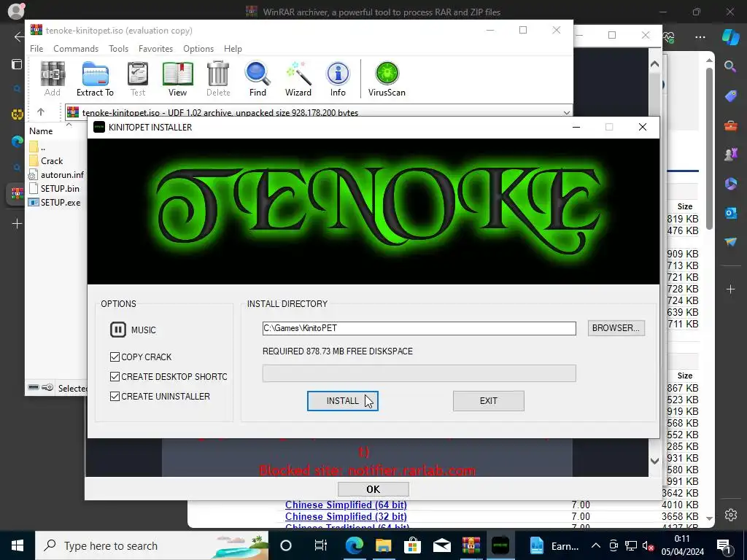
Task: Open the Mail app from the taskbar
Action: pos(441,545)
